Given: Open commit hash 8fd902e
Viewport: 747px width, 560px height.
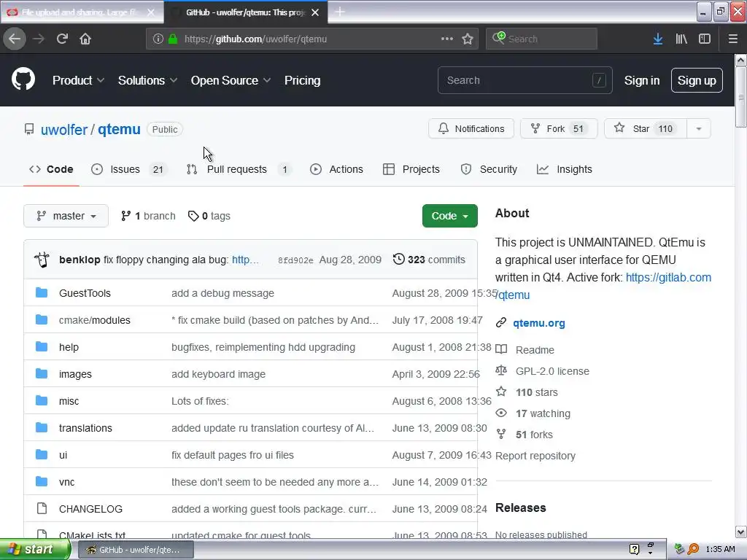Looking at the screenshot, I should click(x=295, y=260).
